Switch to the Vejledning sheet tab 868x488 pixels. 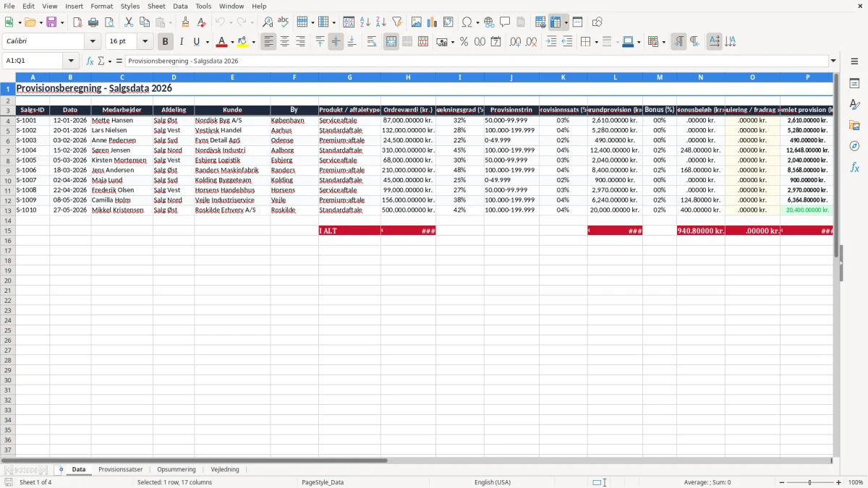pyautogui.click(x=225, y=469)
